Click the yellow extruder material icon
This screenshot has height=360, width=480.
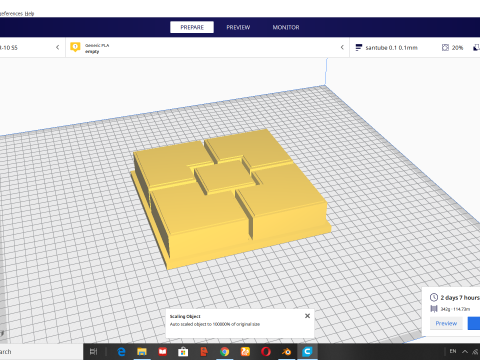tap(75, 47)
